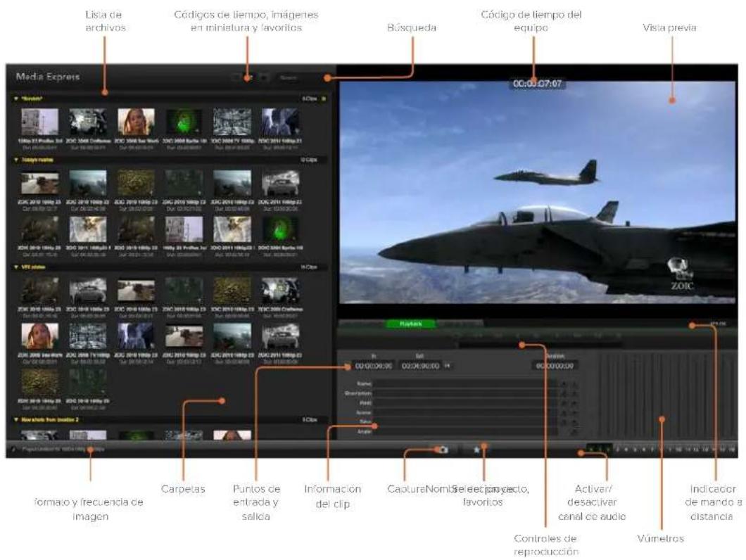Click the jet fighter video preview

(x=538, y=192)
